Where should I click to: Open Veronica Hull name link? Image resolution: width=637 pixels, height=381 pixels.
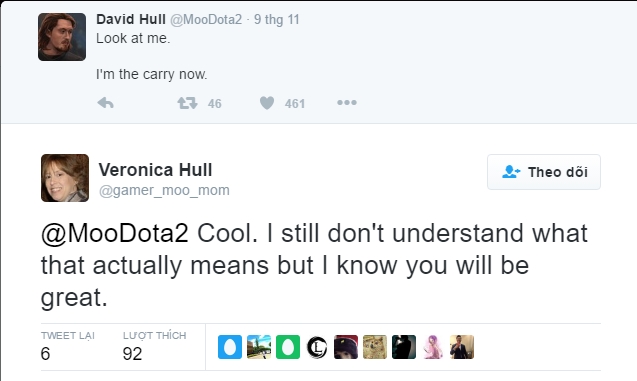click(x=155, y=170)
